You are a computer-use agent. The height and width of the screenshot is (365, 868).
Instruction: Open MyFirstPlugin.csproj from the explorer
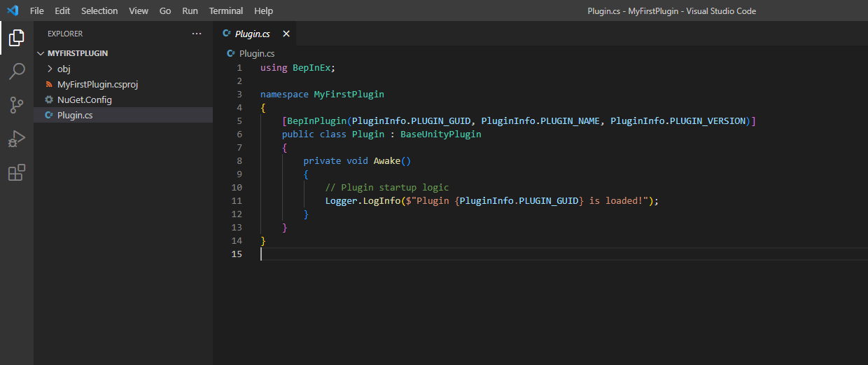point(123,84)
